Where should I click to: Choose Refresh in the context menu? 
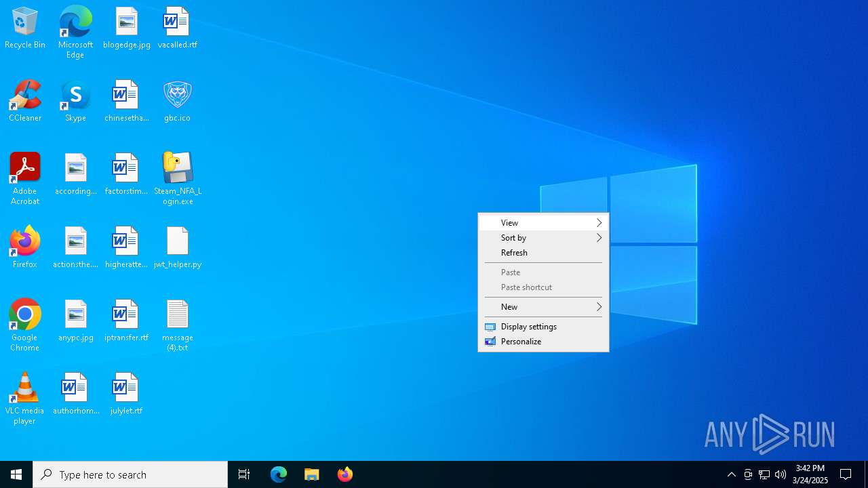pos(543,253)
